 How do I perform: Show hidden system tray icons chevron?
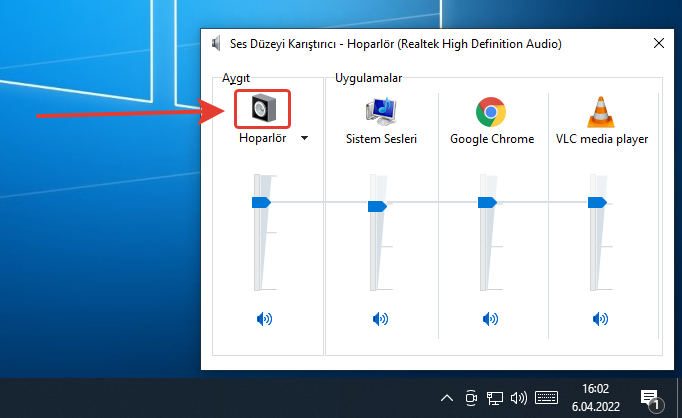tap(447, 398)
